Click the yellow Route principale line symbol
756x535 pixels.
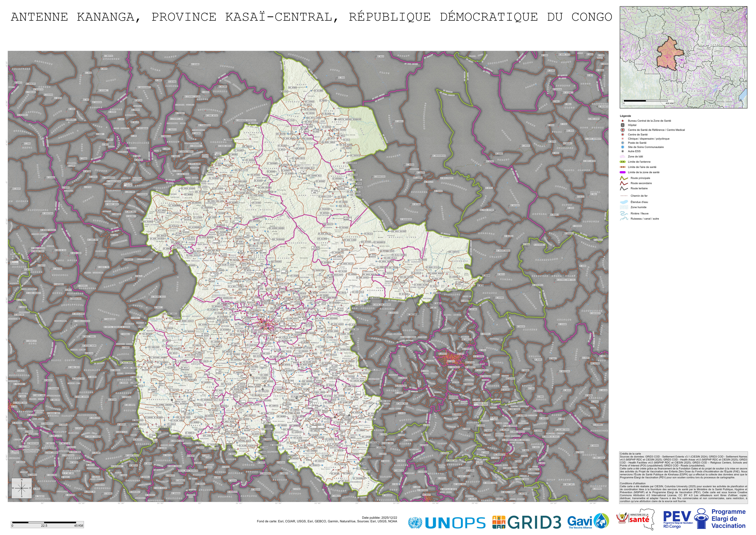(x=624, y=178)
